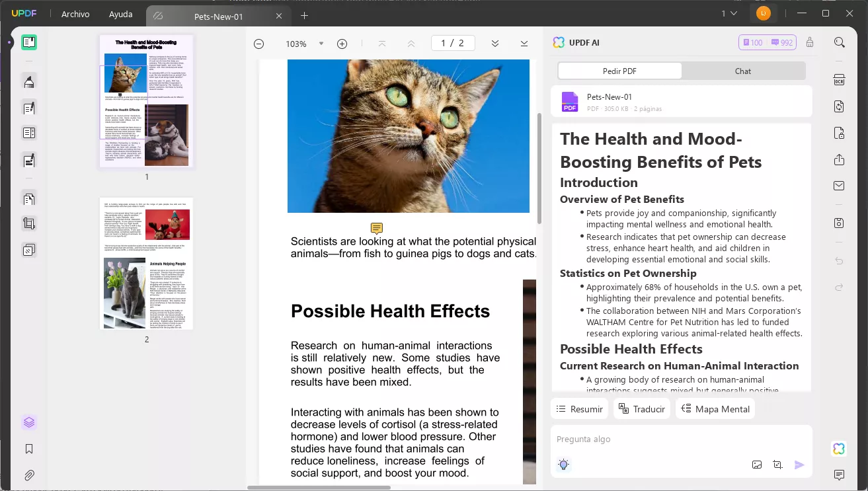Go to the next page
868x491 pixels.
[x=494, y=44]
